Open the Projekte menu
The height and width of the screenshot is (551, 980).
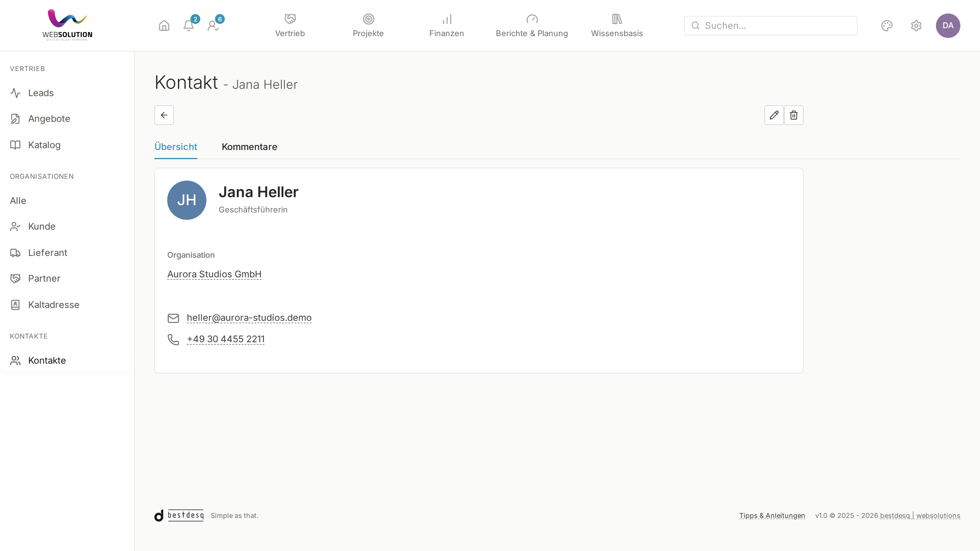[368, 25]
